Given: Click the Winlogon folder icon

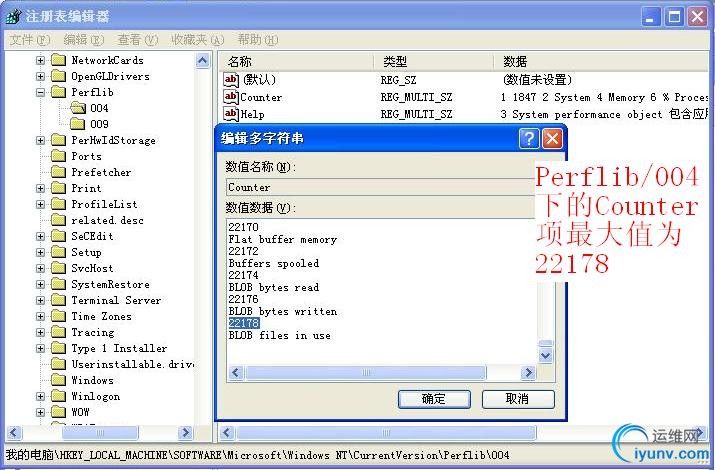Looking at the screenshot, I should pos(58,396).
